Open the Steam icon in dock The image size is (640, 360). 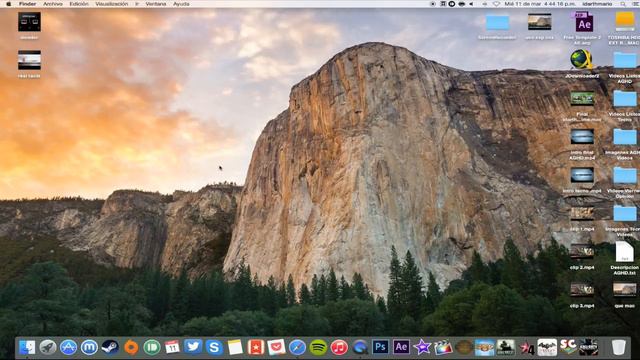click(x=110, y=347)
